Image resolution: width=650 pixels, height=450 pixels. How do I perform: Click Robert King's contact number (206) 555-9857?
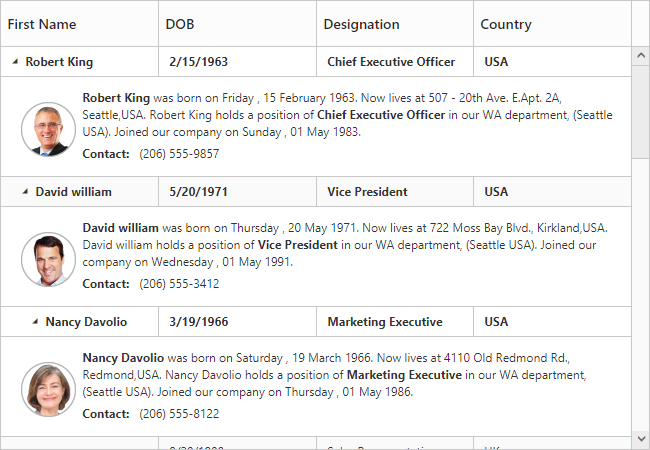[x=179, y=154]
